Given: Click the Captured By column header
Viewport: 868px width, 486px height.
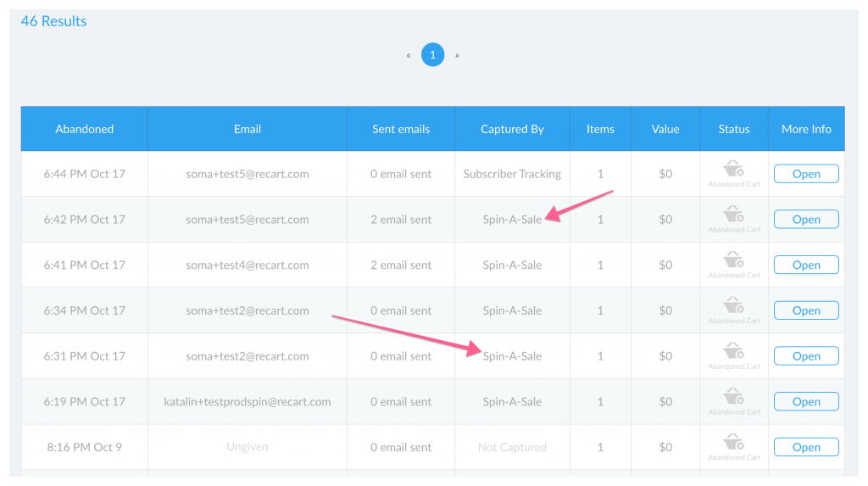Looking at the screenshot, I should (x=512, y=129).
